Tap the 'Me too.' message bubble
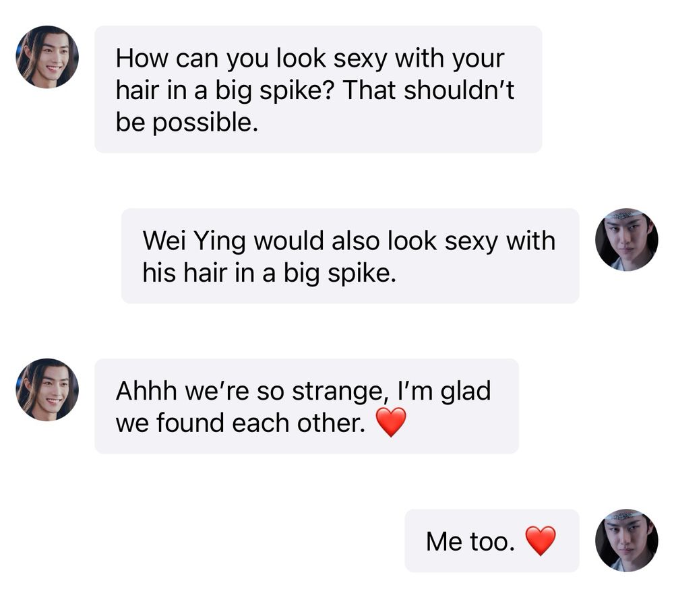674x616 pixels. [x=492, y=541]
